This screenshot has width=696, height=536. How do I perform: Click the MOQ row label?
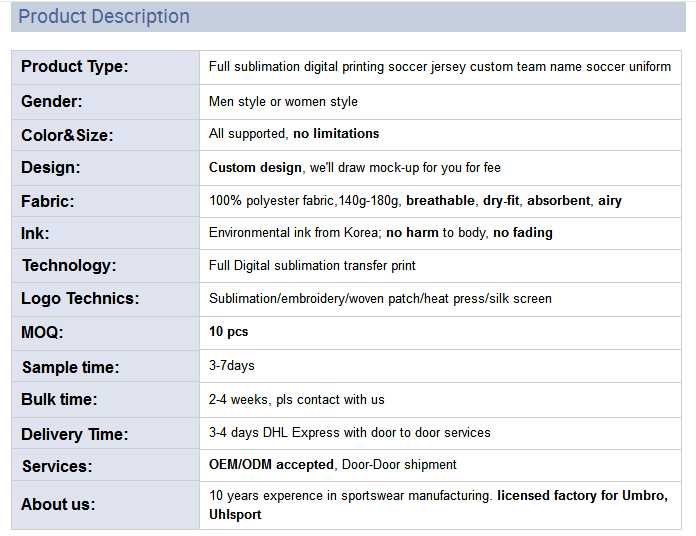click(x=44, y=332)
